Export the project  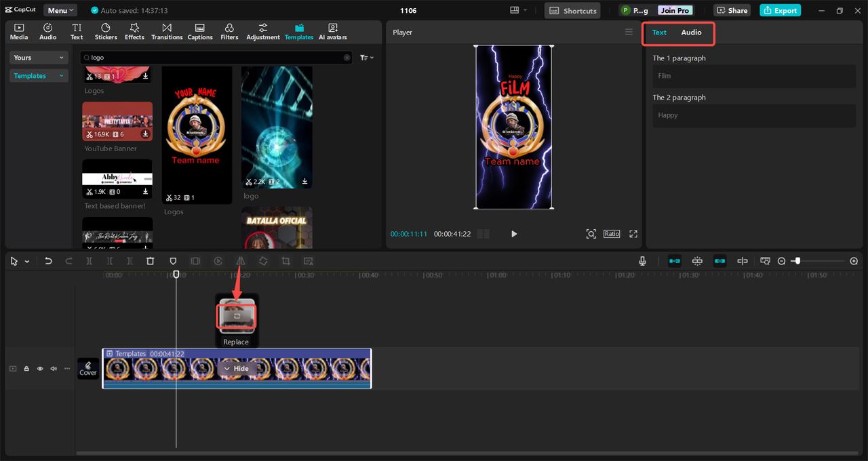click(780, 10)
